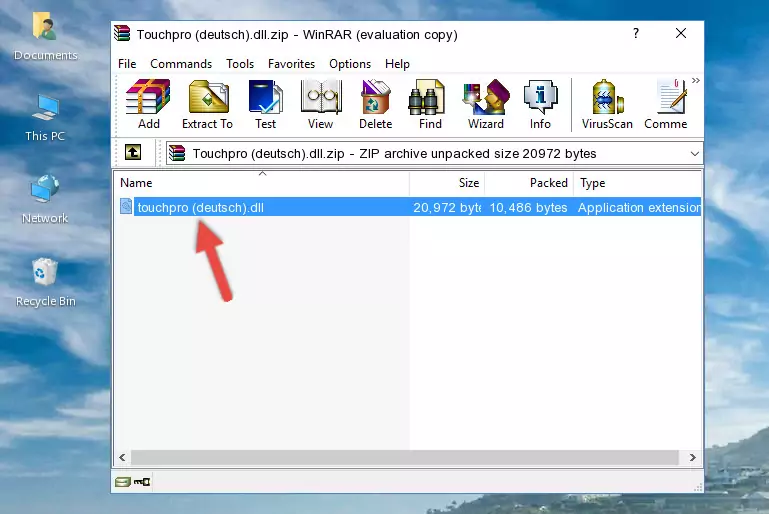Image resolution: width=769 pixels, height=514 pixels.
Task: Open the Tools menu
Action: [x=240, y=64]
